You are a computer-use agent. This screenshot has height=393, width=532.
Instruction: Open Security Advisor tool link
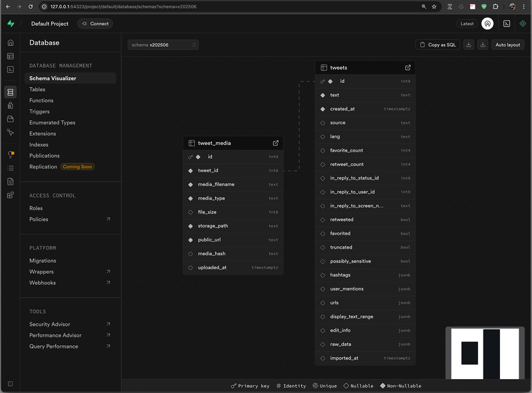click(50, 324)
